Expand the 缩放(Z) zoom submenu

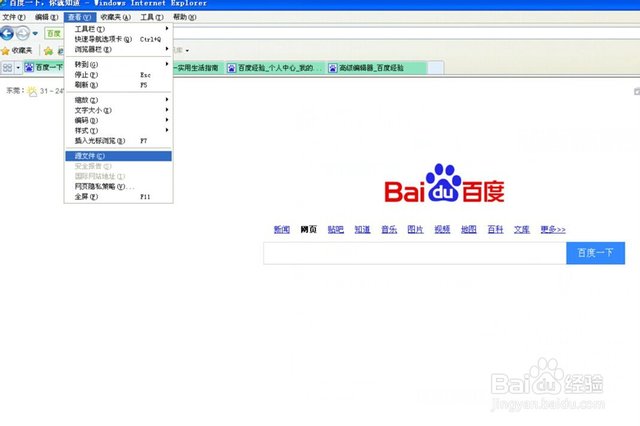[118, 100]
